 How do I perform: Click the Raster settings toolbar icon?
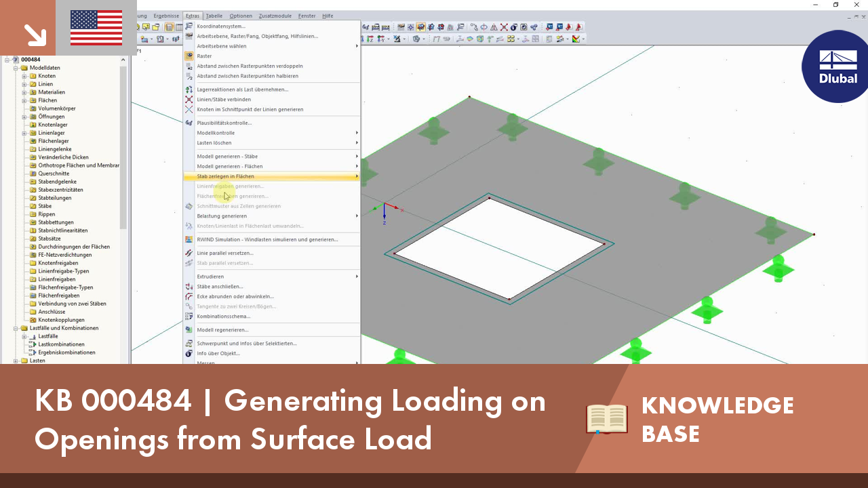click(400, 27)
